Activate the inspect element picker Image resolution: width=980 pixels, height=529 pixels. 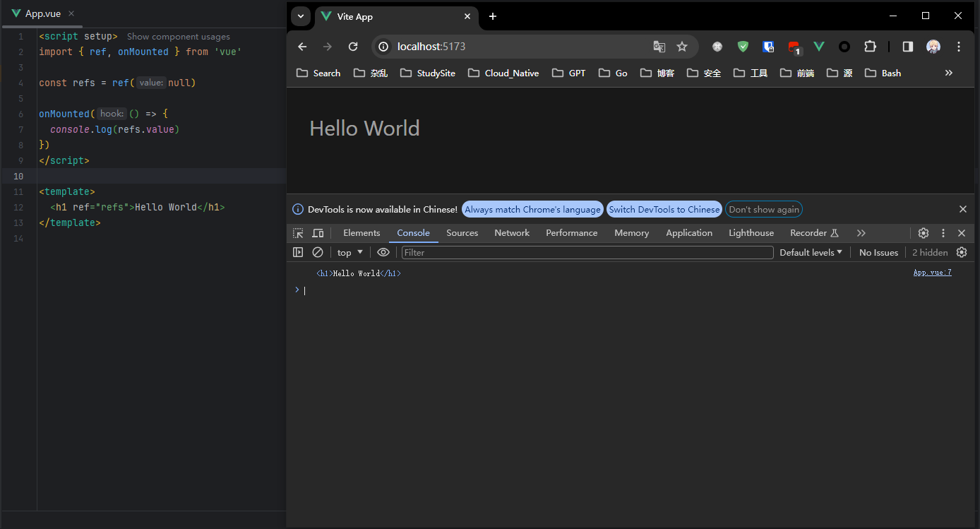coord(299,233)
